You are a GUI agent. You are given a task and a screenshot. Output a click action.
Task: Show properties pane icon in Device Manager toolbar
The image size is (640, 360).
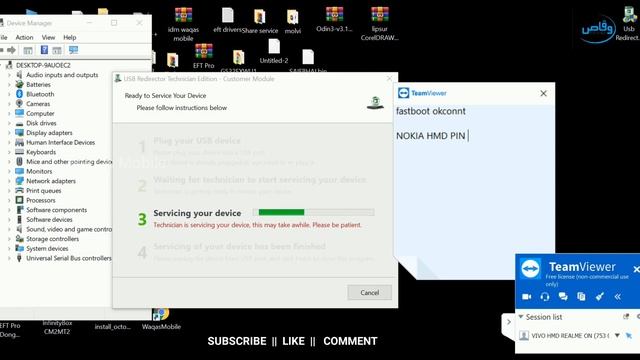28,50
